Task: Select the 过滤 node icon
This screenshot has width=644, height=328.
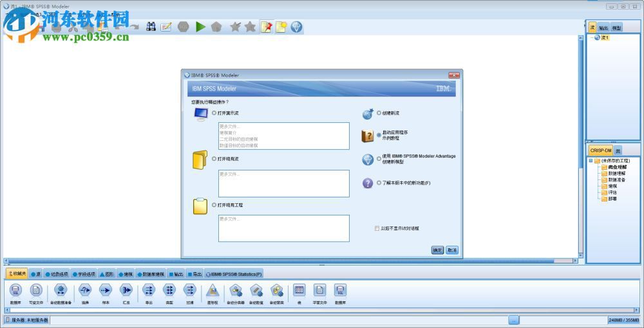Action: (x=189, y=293)
